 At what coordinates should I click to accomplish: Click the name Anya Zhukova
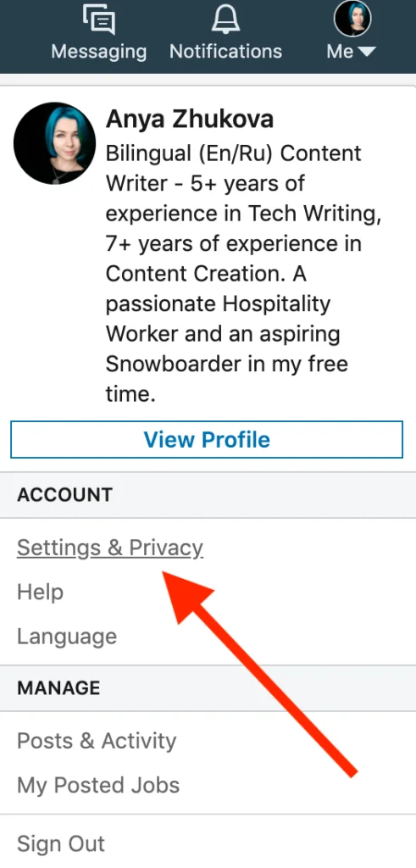pyautogui.click(x=190, y=119)
